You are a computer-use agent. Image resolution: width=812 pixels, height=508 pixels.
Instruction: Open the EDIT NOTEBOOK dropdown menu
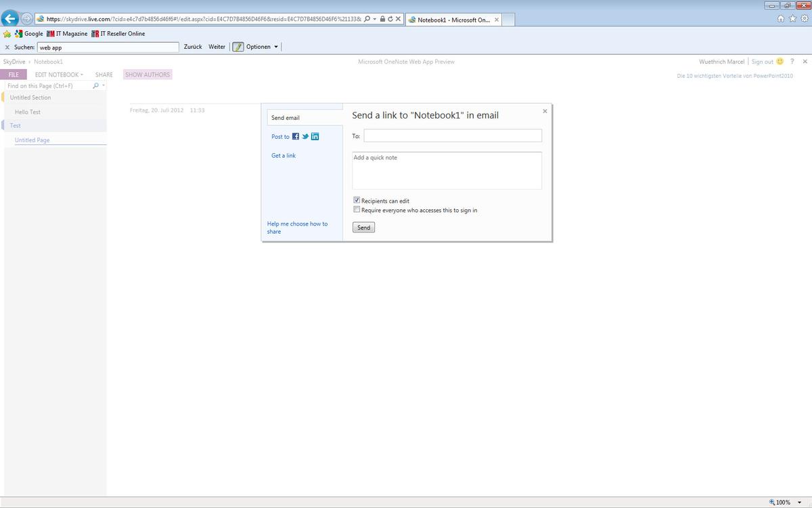60,75
